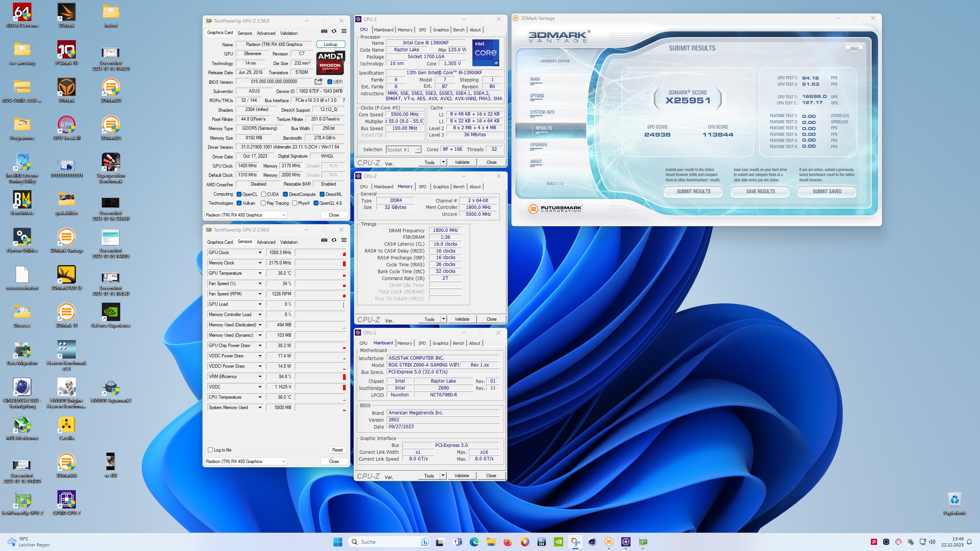This screenshot has width=980, height=551.
Task: Click bus interface question mark test
Action: (344, 100)
